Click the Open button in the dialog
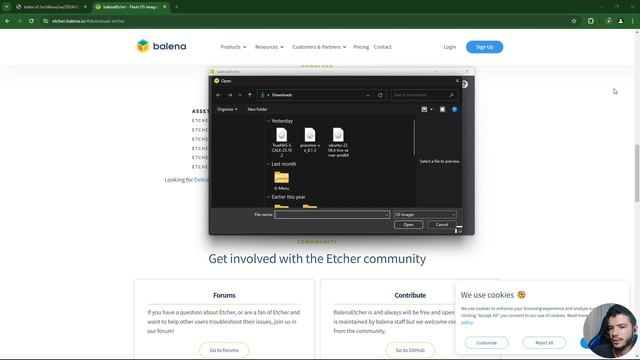This screenshot has width=640, height=360. [408, 225]
